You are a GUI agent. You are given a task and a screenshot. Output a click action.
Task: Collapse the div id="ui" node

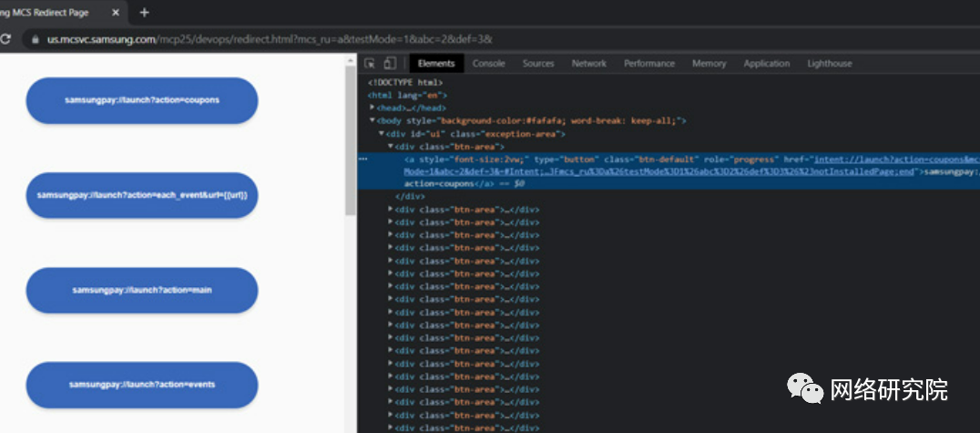coord(382,133)
